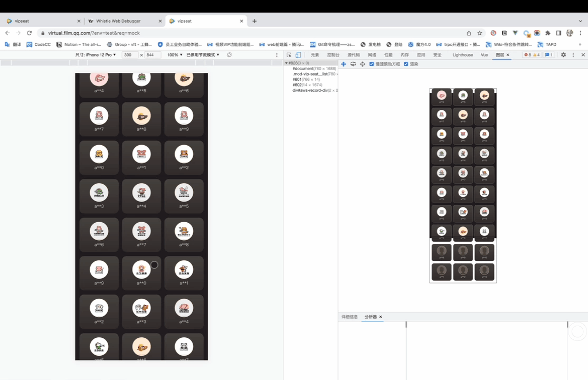The image size is (588, 380).
Task: Open the Chrome profile avatar
Action: pos(570,33)
